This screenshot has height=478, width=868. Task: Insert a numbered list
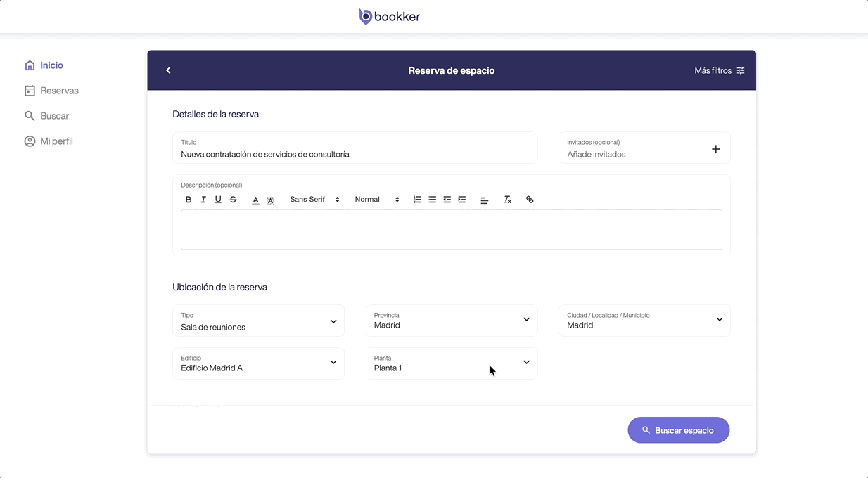pyautogui.click(x=417, y=200)
